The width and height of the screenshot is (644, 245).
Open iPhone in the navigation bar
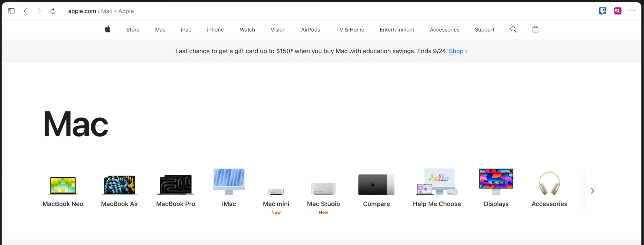tap(215, 30)
